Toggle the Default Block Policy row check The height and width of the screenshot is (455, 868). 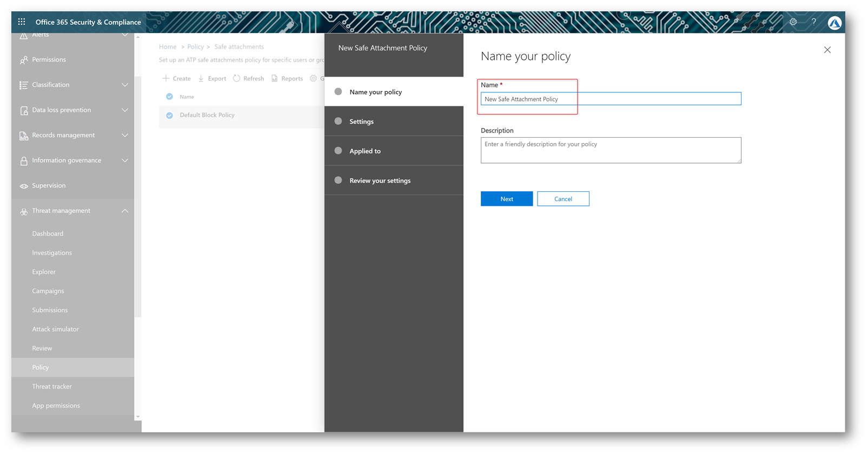tap(169, 115)
